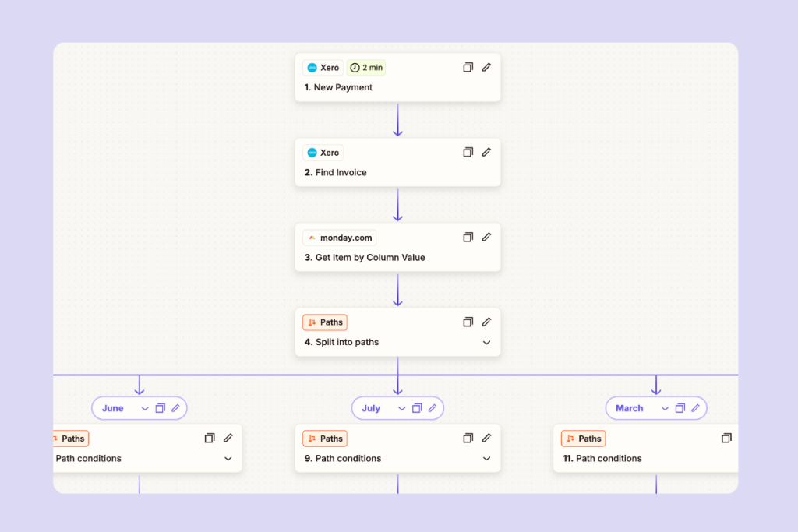Expand the Split into paths chevron
Viewport: 798px width, 532px height.
click(x=486, y=343)
